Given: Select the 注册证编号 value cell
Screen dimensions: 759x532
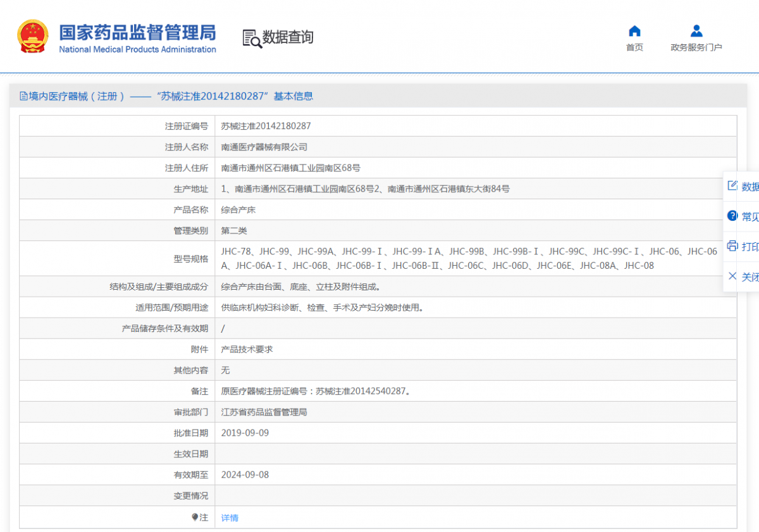Looking at the screenshot, I should pyautogui.click(x=264, y=126).
